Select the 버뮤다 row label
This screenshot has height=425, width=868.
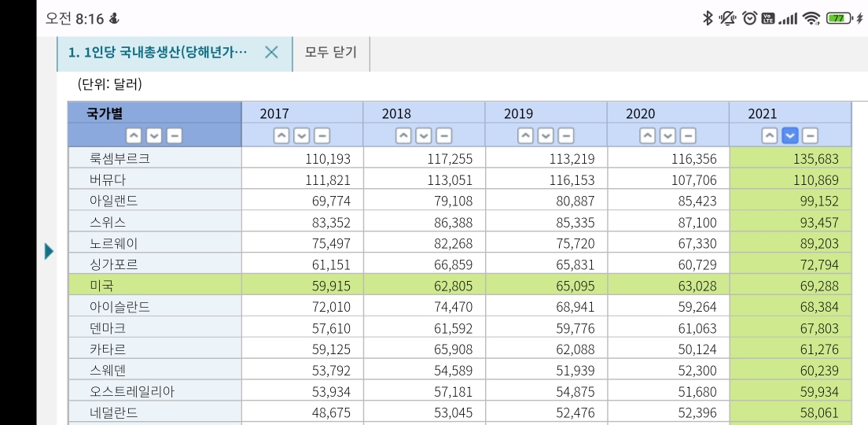pos(155,179)
